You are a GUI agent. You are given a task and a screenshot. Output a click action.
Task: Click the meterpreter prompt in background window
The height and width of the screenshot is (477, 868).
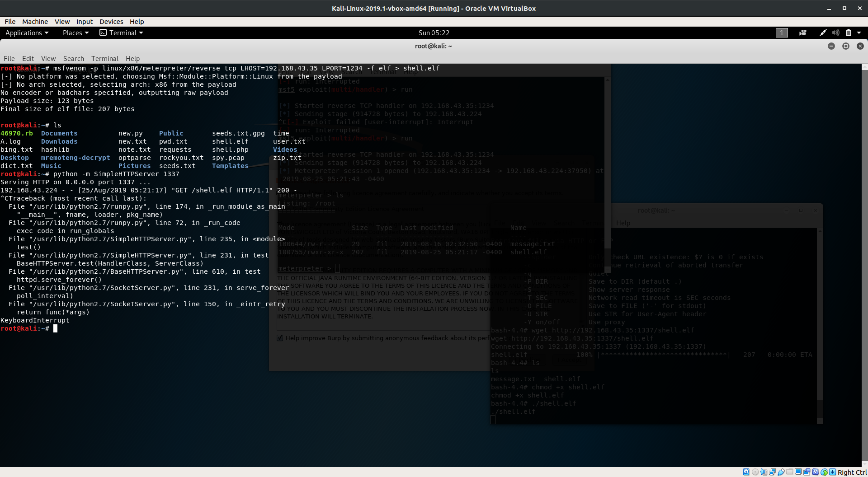pyautogui.click(x=304, y=268)
